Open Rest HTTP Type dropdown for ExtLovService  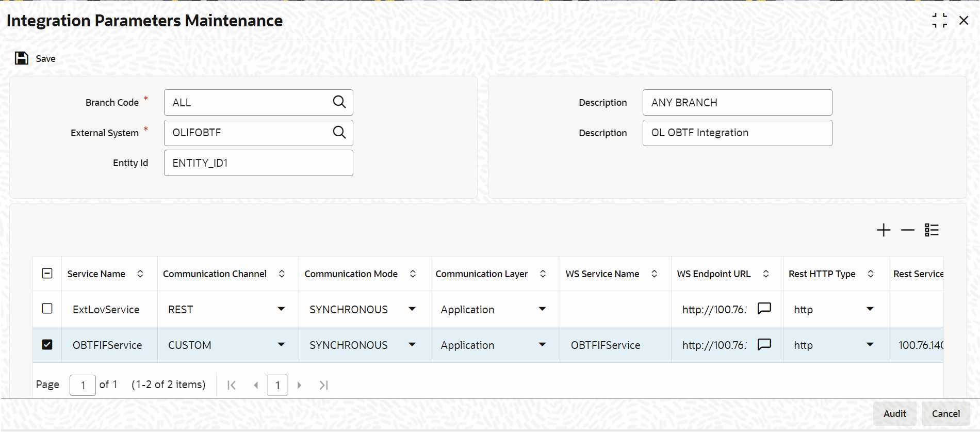pyautogui.click(x=870, y=309)
